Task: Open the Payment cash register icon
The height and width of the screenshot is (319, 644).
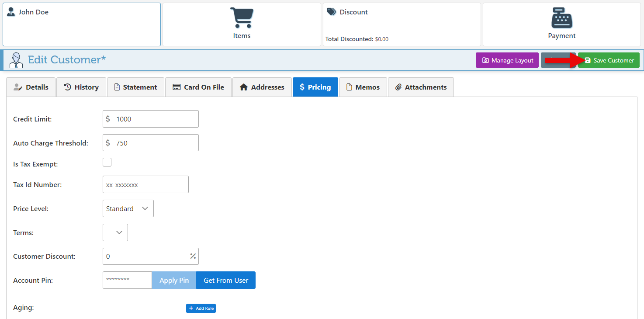Action: tap(561, 18)
